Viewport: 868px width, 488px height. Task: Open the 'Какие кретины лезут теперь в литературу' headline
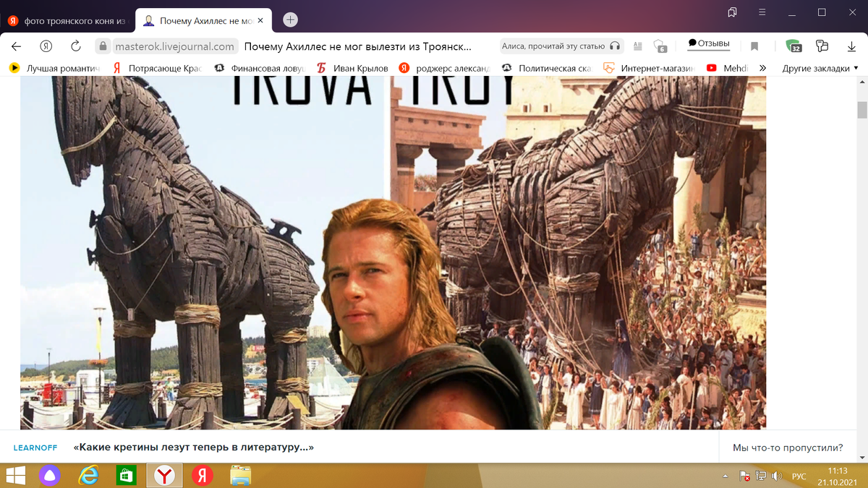(194, 448)
